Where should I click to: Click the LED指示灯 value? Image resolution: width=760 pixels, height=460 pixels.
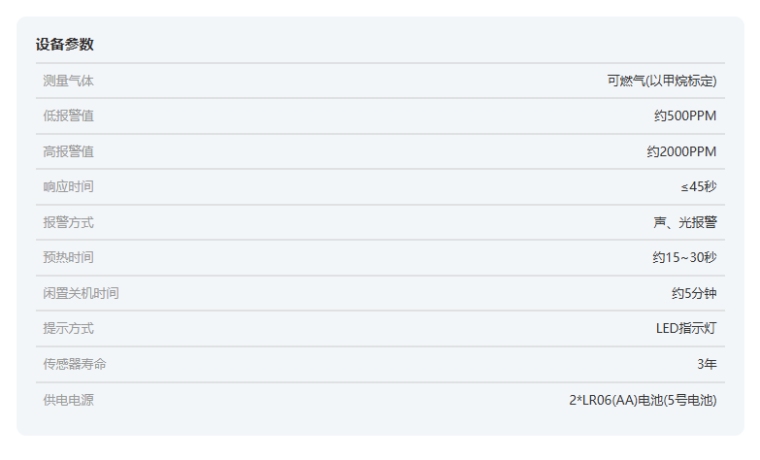[686, 329]
